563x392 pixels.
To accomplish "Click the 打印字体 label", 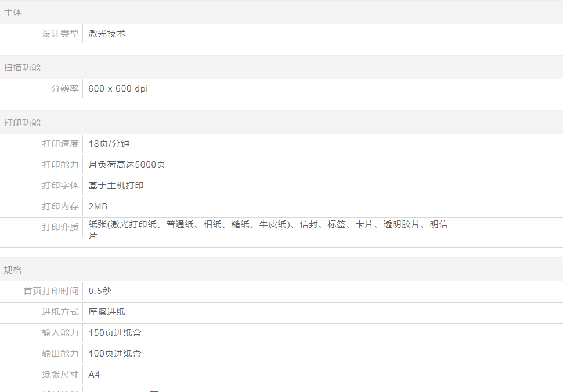I will pyautogui.click(x=60, y=186).
